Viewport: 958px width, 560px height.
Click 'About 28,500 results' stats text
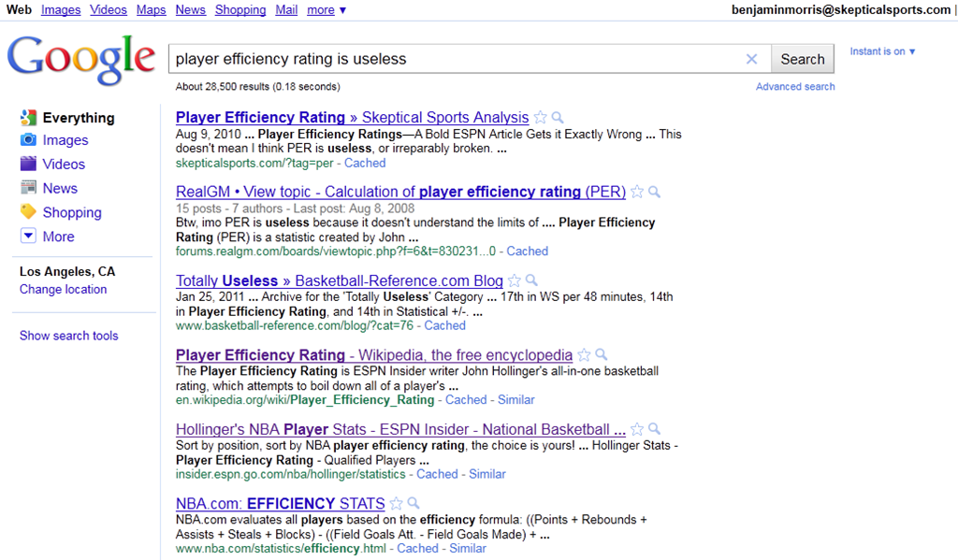tap(258, 87)
